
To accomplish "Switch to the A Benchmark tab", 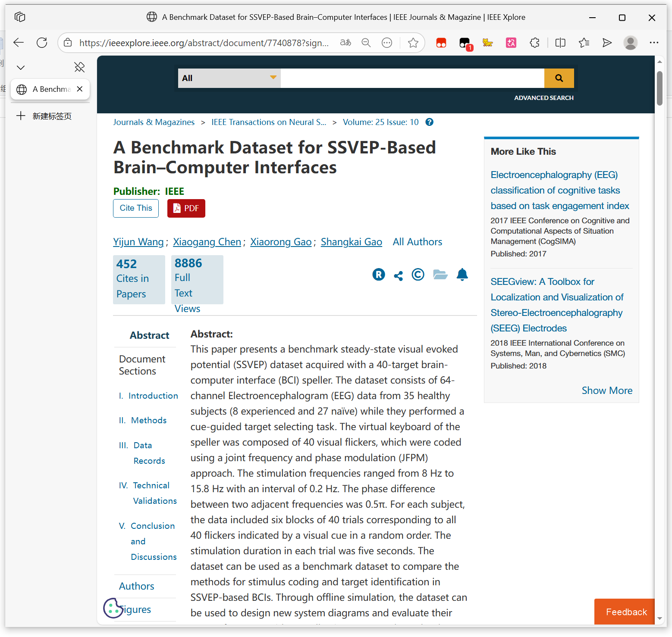I will click(x=50, y=89).
